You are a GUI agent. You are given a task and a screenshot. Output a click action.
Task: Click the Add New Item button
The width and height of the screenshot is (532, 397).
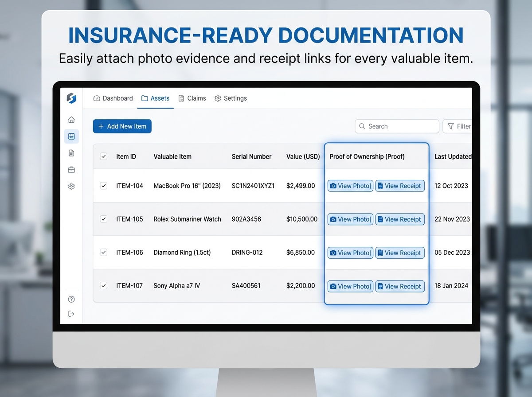coord(122,126)
